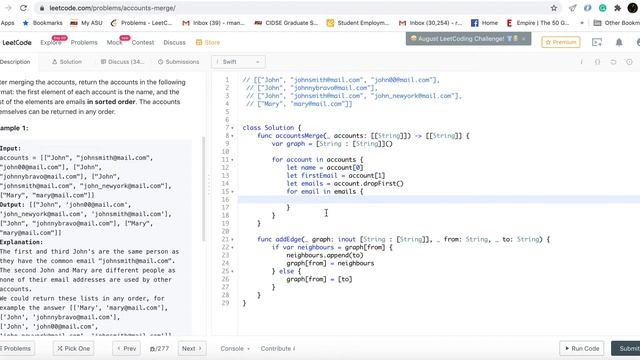
Task: Open Other Bookmarks folder
Action: 617,23
